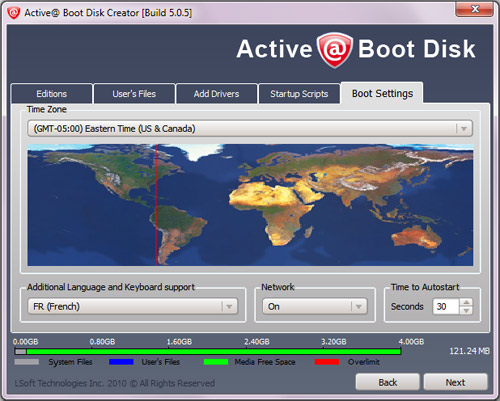Click the 4.00GB scale label

411,342
